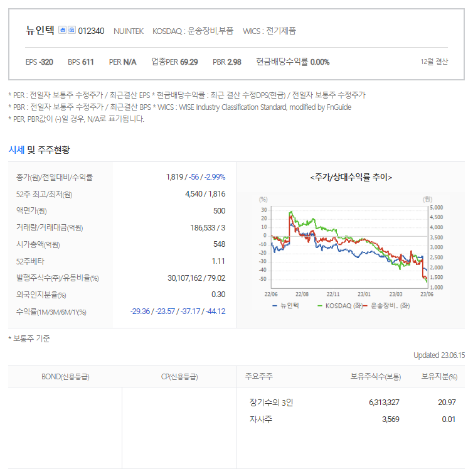Click the stake value 20.97
The height and width of the screenshot is (476, 473).
pyautogui.click(x=447, y=403)
